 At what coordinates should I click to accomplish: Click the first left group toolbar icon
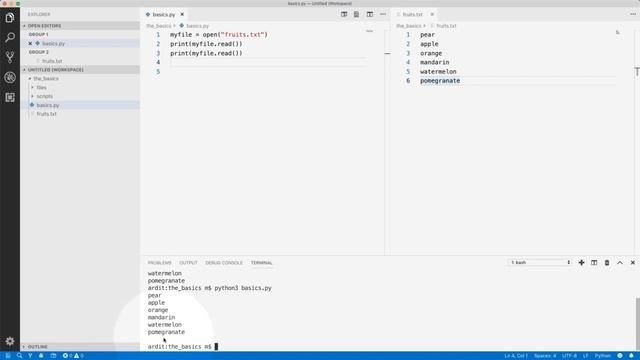coord(344,14)
